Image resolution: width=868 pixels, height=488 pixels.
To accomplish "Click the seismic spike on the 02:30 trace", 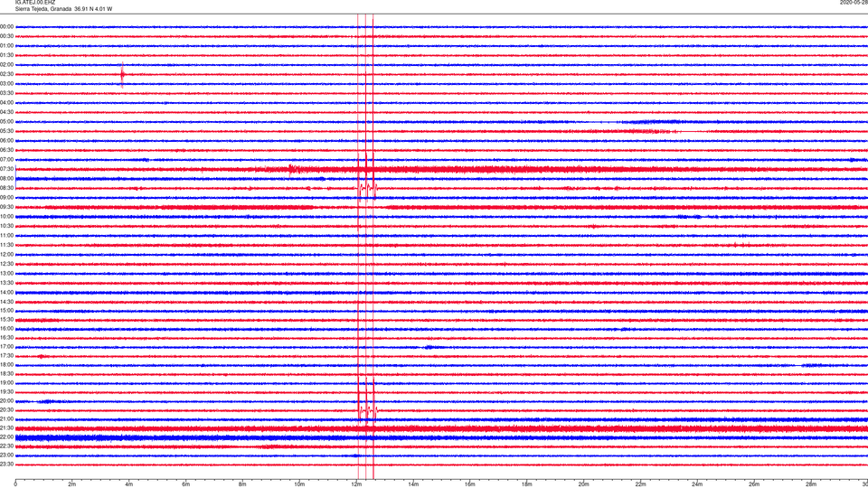I will tap(122, 75).
